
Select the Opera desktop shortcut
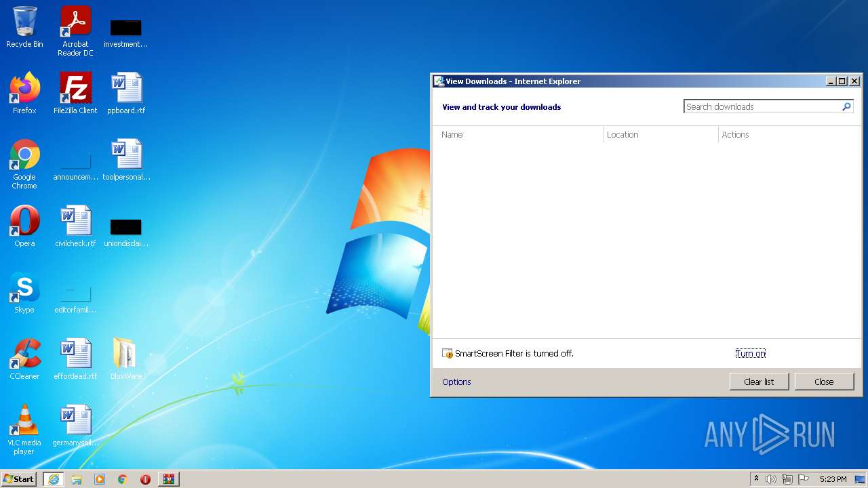coord(24,226)
